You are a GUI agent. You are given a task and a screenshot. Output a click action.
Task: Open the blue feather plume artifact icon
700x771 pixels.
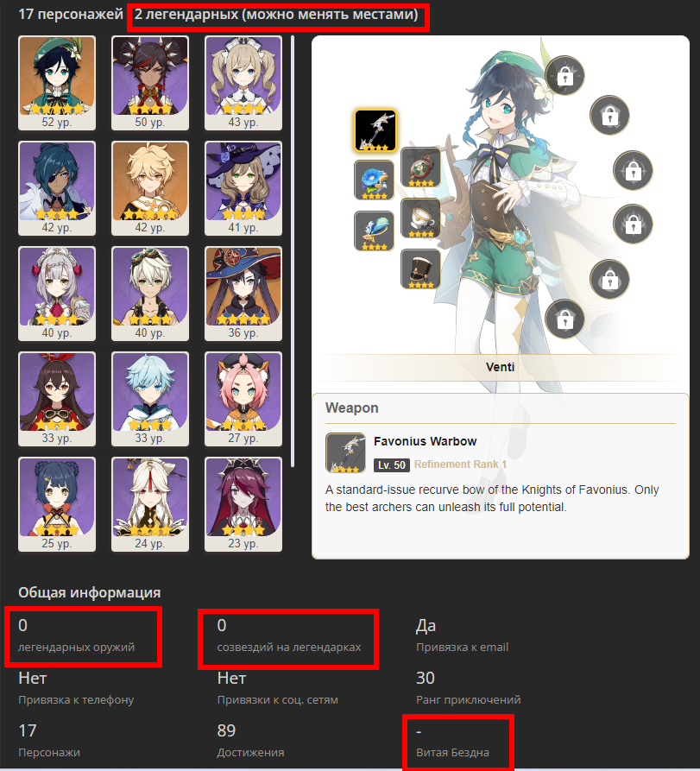point(374,231)
